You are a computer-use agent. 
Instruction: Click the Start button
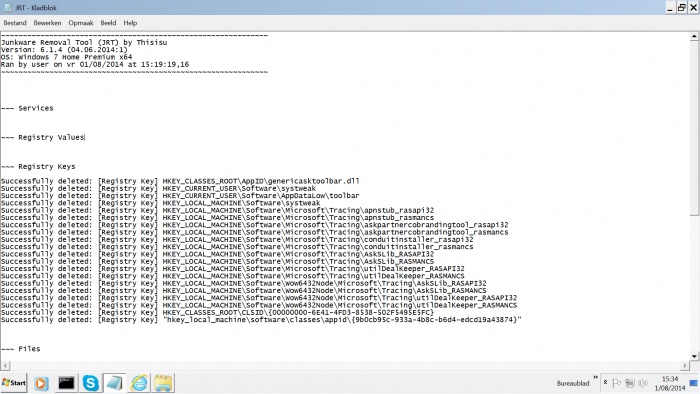(x=14, y=383)
